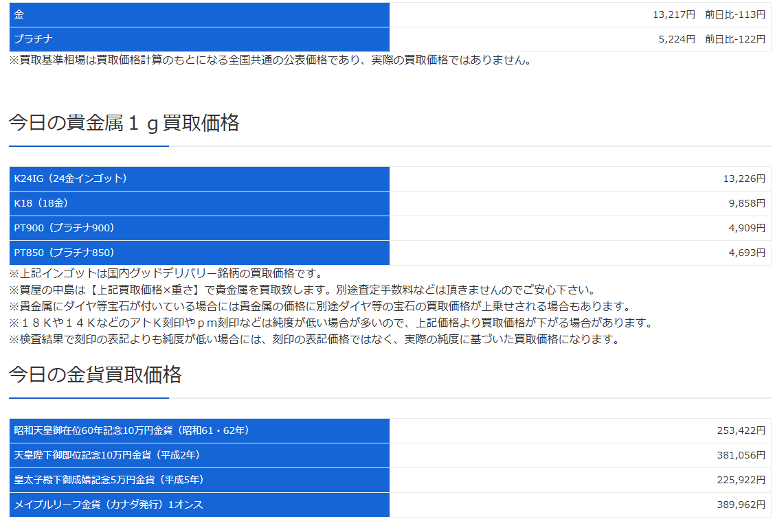Select the K24IG(24金インゴット) row

point(390,178)
